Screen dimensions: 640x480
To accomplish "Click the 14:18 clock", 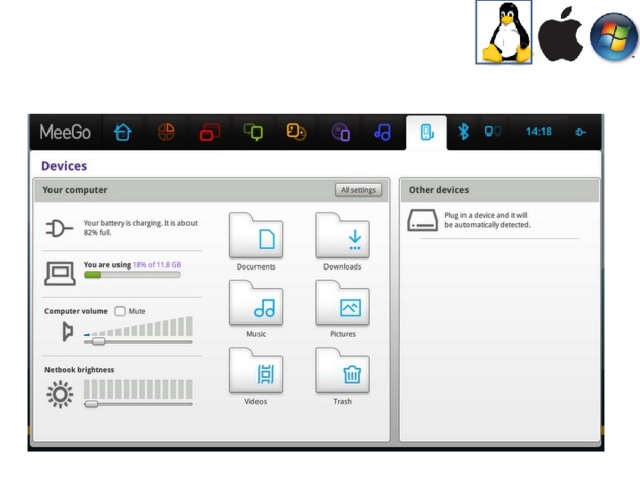I will [x=538, y=131].
